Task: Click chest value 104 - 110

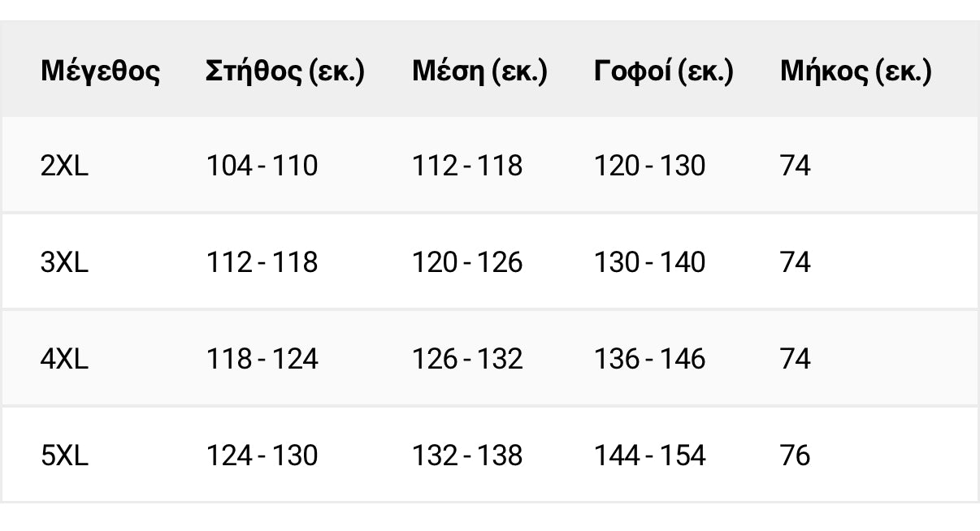Action: coord(262,166)
